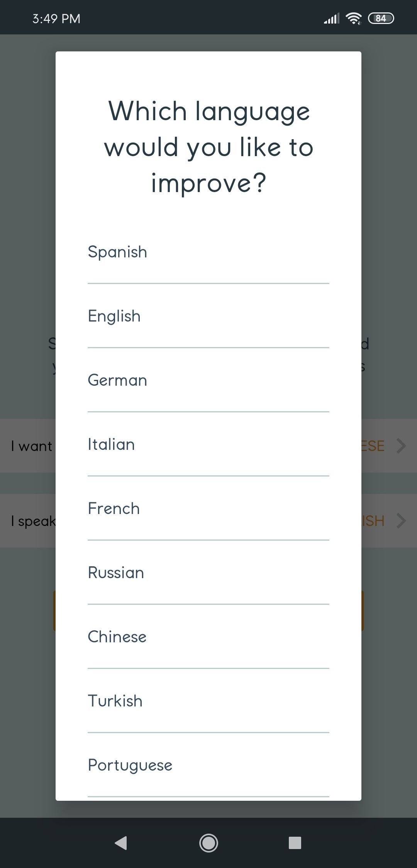Pick Chinese in the language list
Screen dimensions: 417x868
pos(208,637)
